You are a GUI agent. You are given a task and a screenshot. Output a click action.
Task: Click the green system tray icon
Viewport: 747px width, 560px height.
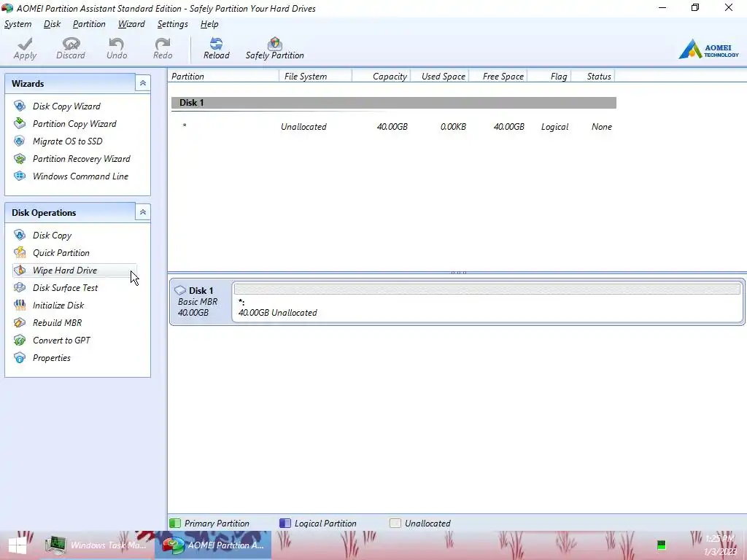661,545
